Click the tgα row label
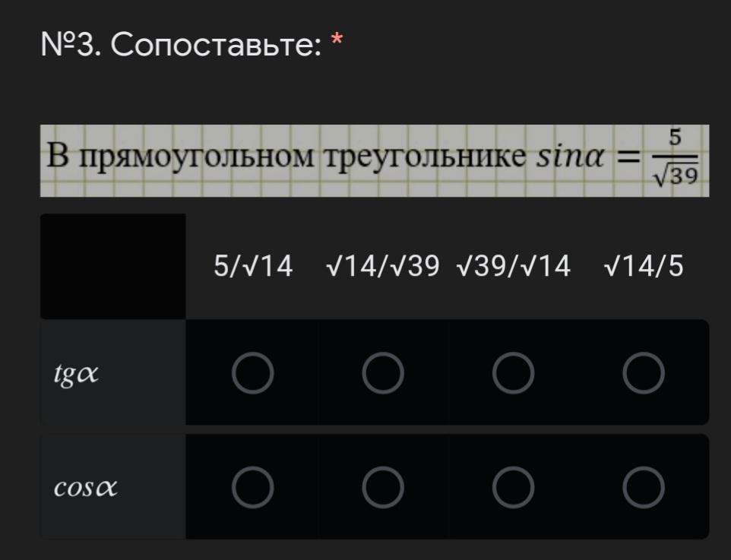Viewport: 731px width, 560px height. click(x=76, y=373)
